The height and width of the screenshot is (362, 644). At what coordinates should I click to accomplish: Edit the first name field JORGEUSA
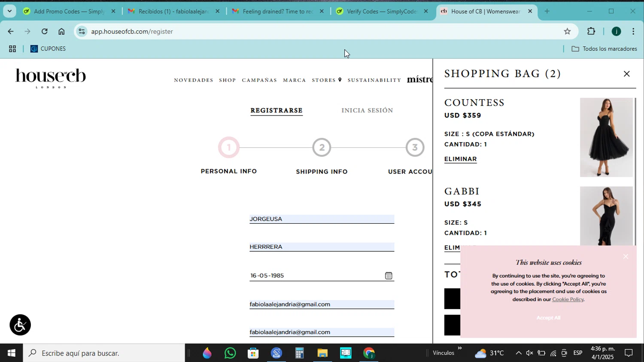[322, 219]
